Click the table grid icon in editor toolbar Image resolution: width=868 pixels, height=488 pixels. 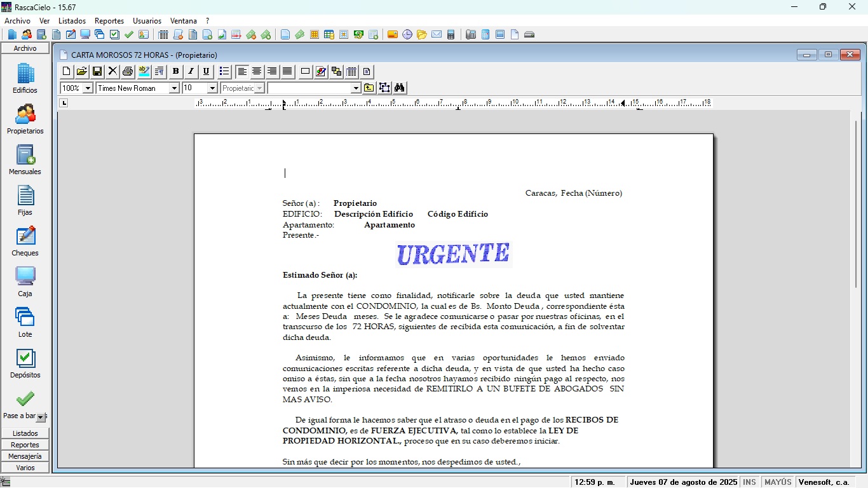351,71
